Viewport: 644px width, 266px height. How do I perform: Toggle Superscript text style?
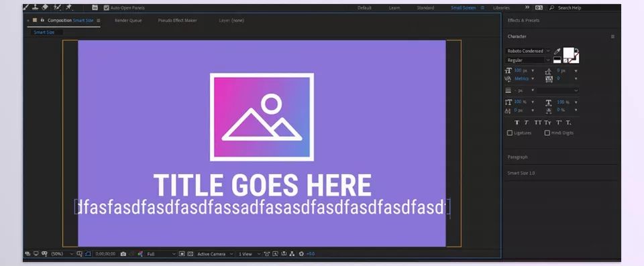[x=559, y=123]
